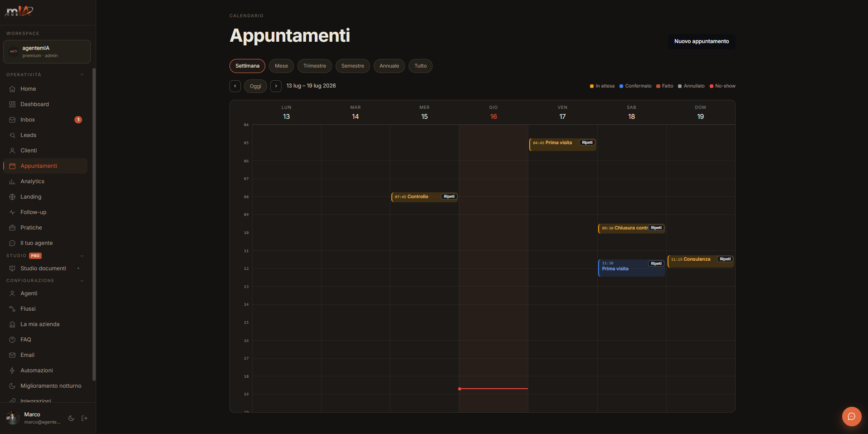The image size is (868, 434).
Task: Click the Landing globe icon
Action: point(12,197)
